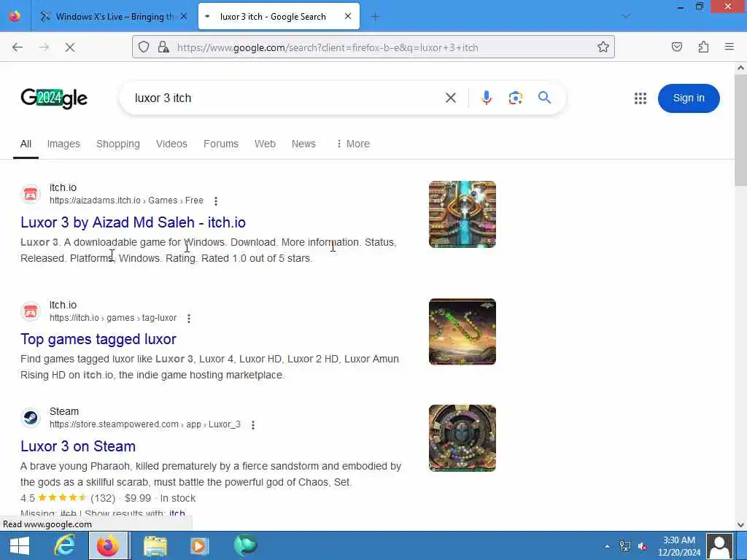Show hidden system tray icons
The width and height of the screenshot is (747, 560).
point(607,546)
